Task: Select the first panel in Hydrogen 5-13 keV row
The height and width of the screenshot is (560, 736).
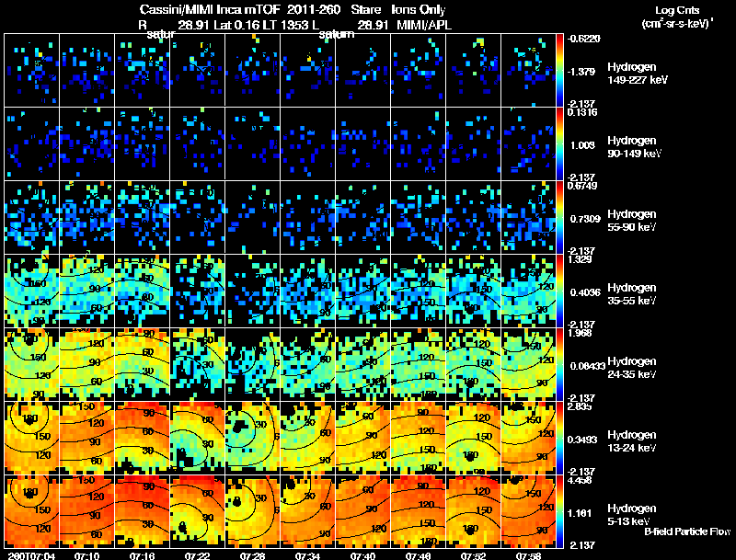Action: pyautogui.click(x=32, y=511)
